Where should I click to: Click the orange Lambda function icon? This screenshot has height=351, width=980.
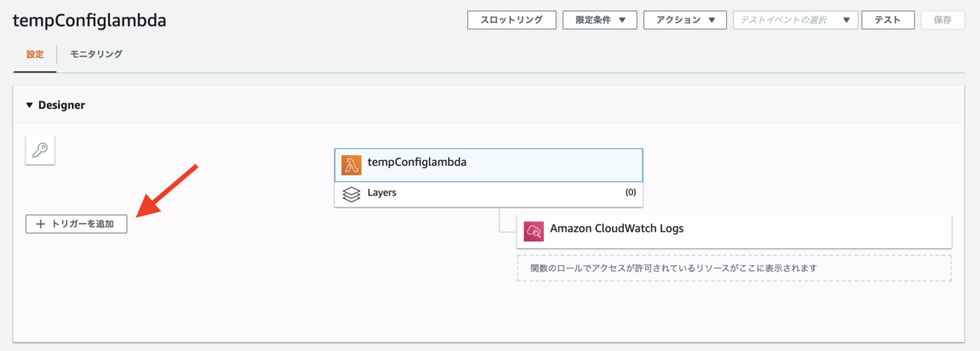tap(352, 164)
